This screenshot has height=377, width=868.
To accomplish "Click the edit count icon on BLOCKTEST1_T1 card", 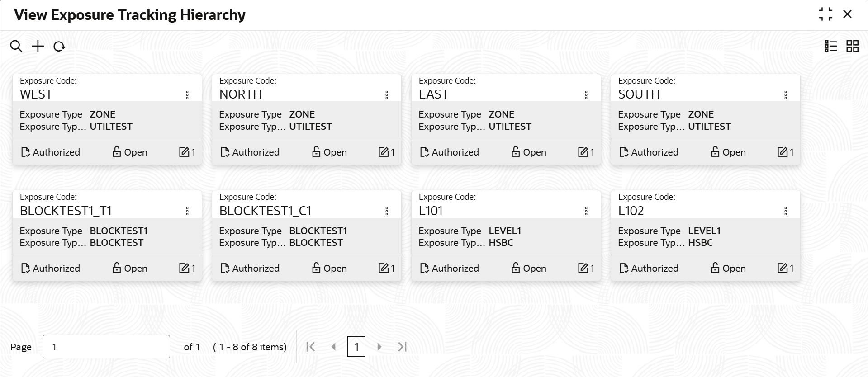I will click(x=184, y=268).
